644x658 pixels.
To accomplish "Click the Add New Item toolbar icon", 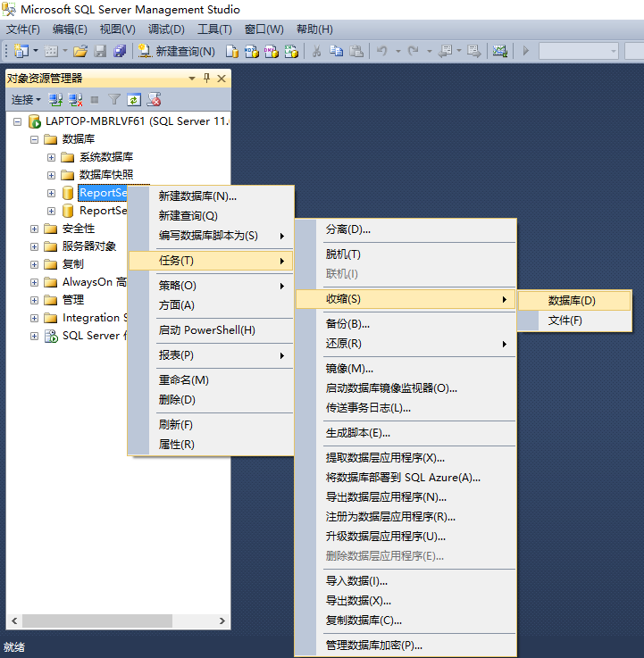I will click(51, 51).
